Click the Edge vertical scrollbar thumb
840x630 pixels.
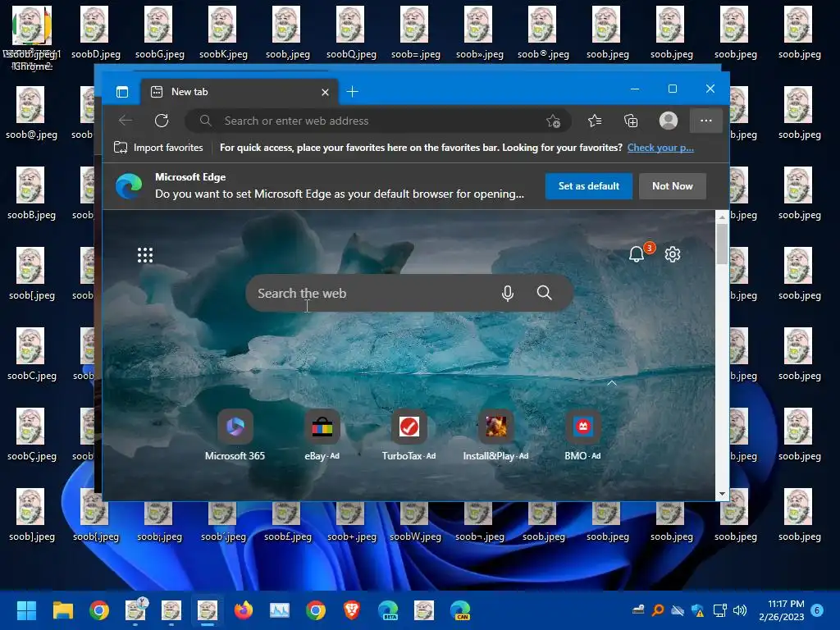722,244
